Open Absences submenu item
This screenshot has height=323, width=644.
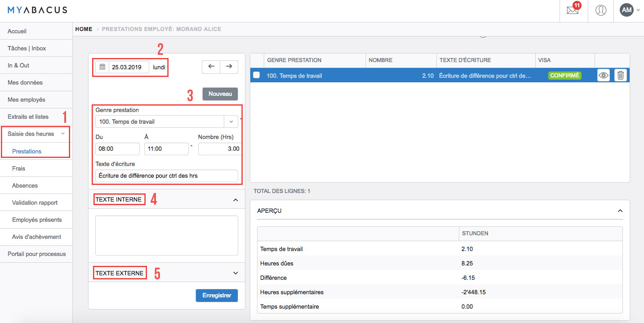pyautogui.click(x=36, y=185)
